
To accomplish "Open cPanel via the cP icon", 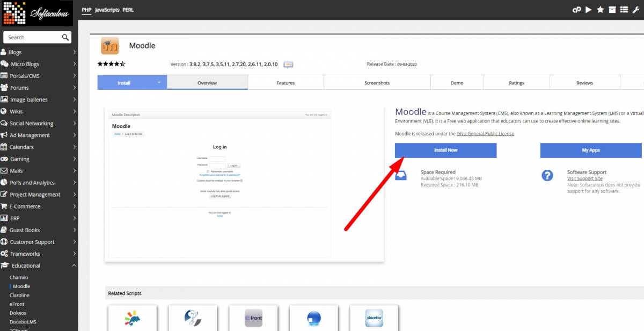I will [577, 10].
